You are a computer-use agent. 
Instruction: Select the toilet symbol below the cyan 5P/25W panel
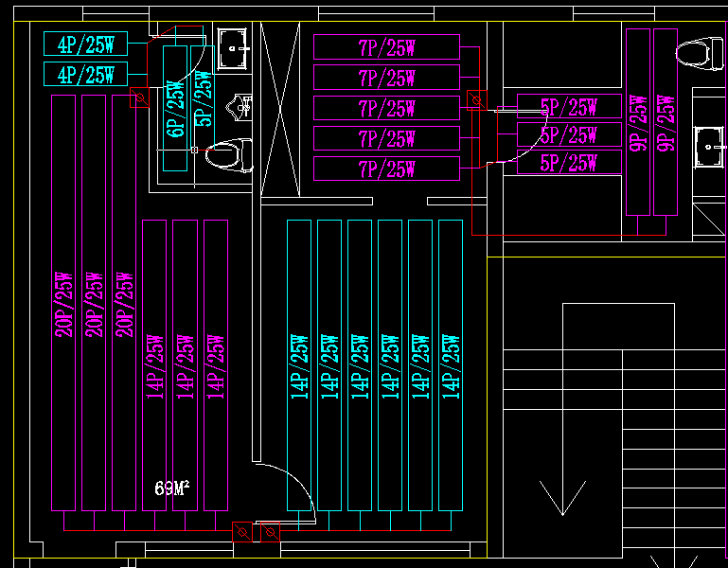coord(232,155)
